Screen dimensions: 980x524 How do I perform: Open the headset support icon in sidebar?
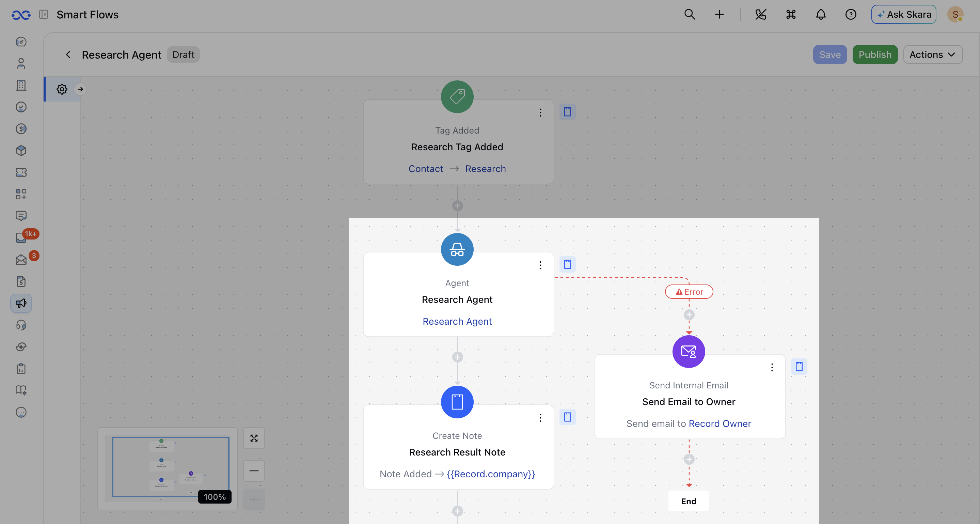21,325
